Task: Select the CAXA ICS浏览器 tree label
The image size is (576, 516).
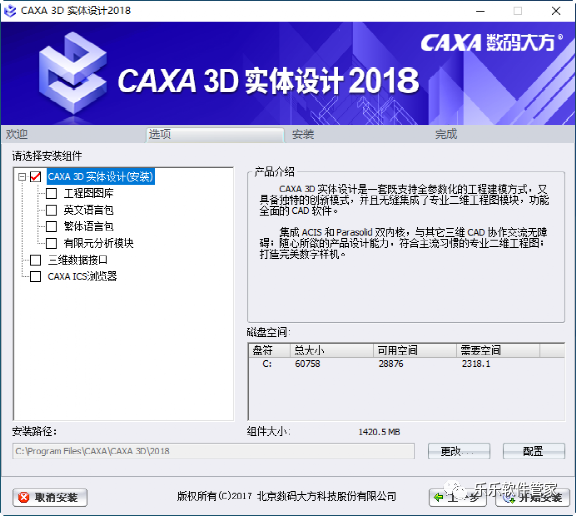Action: coord(82,276)
